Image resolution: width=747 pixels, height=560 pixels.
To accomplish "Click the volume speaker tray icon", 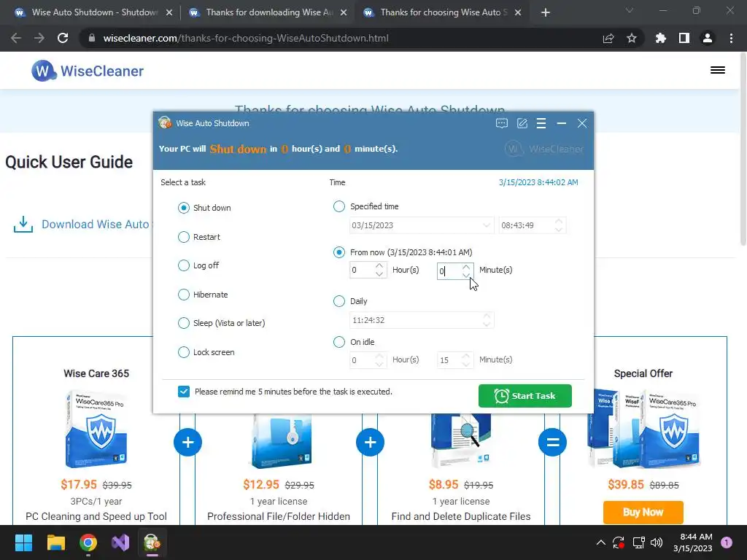I will click(x=656, y=542).
